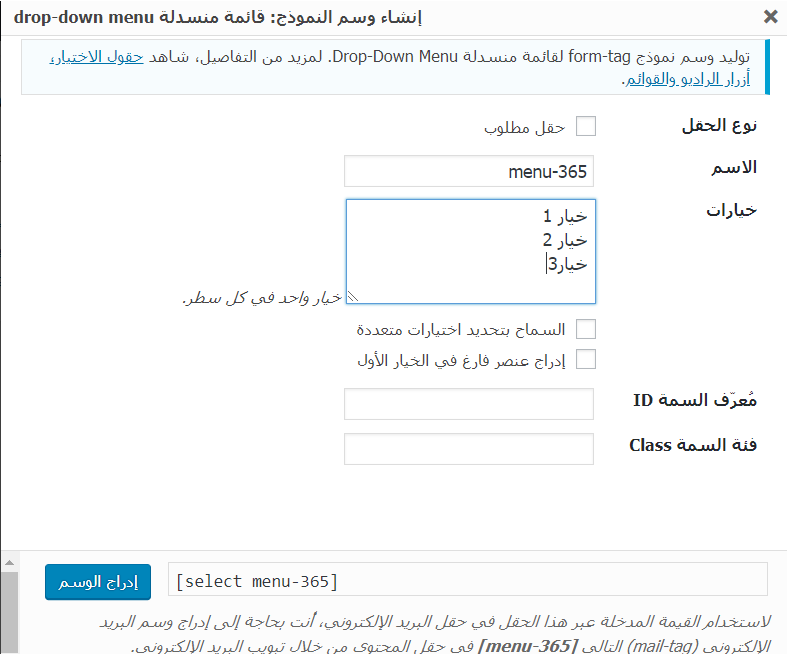Focus the مُعرّف السمة ID input field

point(468,404)
